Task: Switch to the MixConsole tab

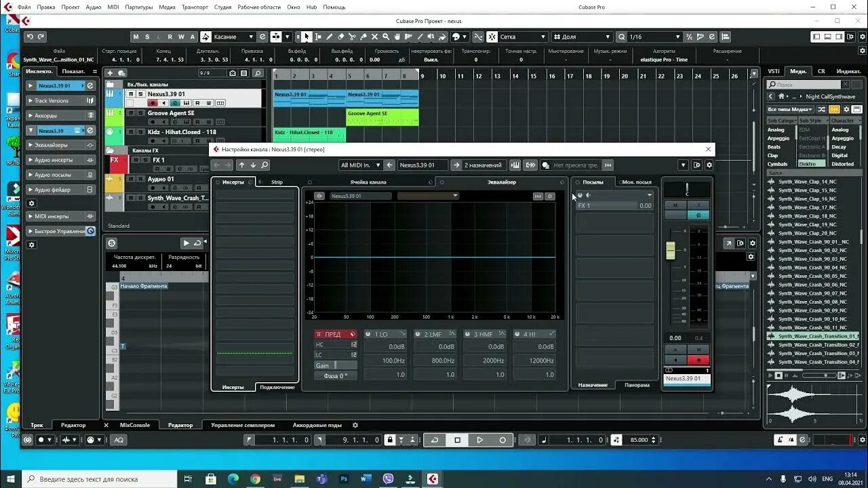Action: 135,425
